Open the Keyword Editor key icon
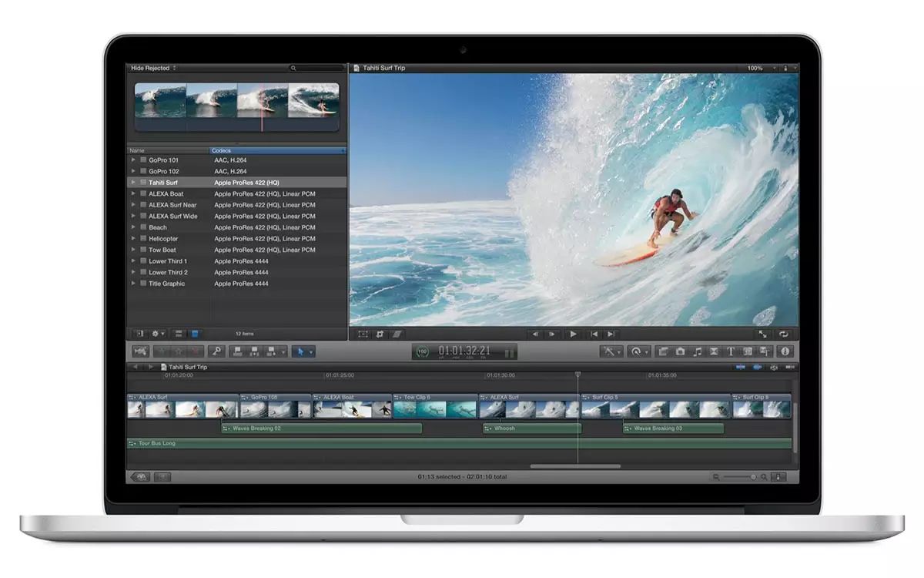924x578 pixels. [x=216, y=351]
